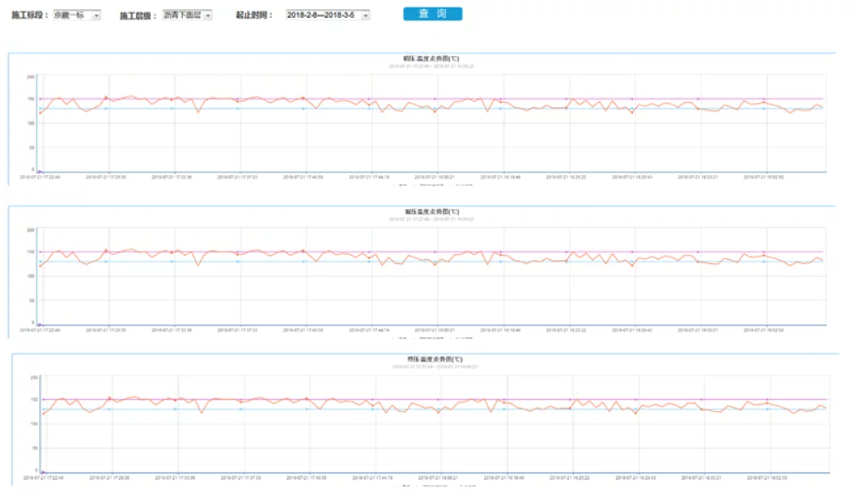Click the 复压温度走势图 title of the middle chart
This screenshot has width=868, height=496.
[431, 211]
